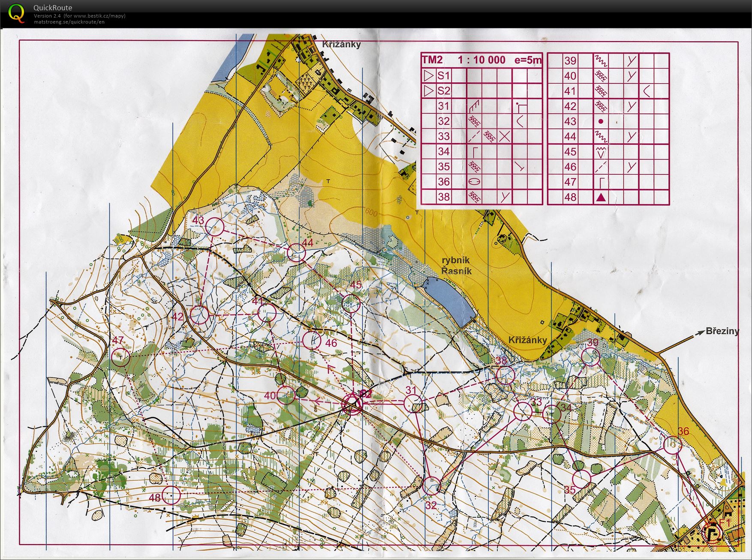Click the filled triangle symbol in table row 48

[x=601, y=197]
